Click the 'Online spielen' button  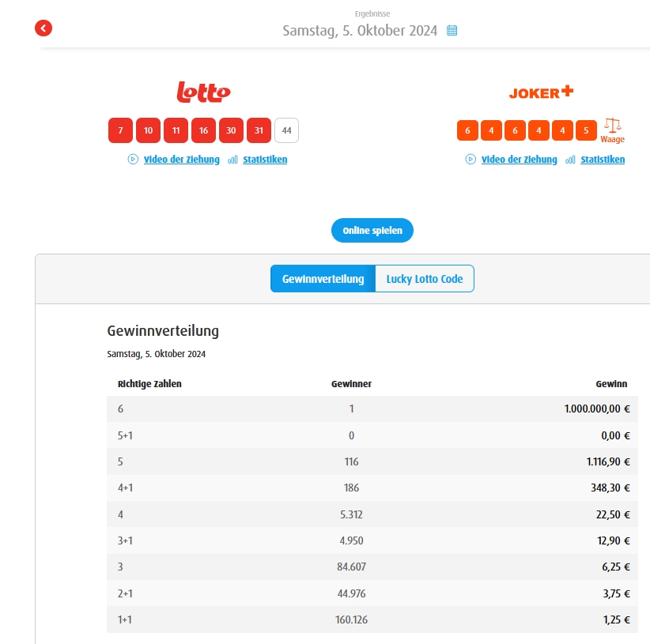[372, 230]
